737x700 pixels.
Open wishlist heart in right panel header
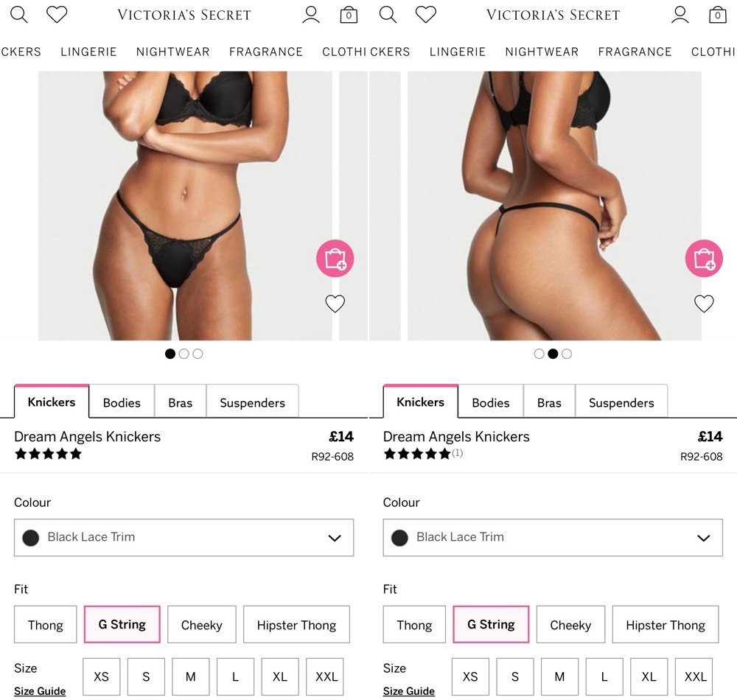[x=426, y=15]
